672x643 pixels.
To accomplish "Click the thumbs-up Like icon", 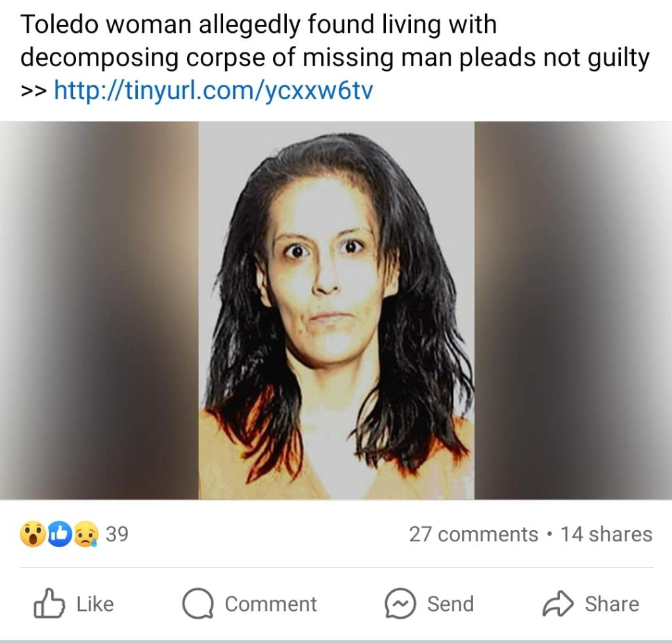I will point(49,604).
